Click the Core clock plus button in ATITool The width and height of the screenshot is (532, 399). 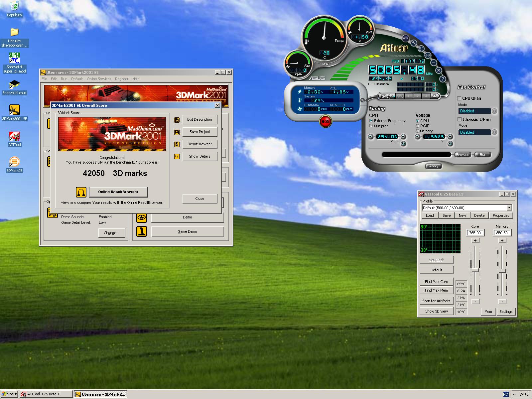click(x=475, y=240)
